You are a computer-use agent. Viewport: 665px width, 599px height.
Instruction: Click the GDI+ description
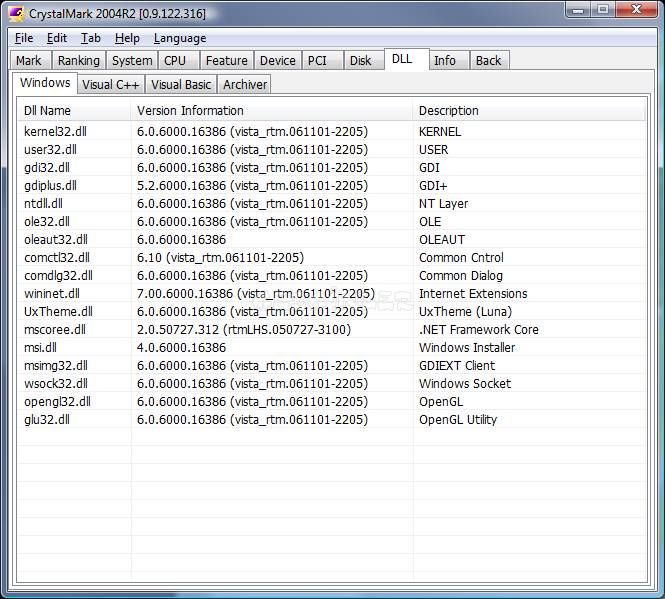(433, 186)
